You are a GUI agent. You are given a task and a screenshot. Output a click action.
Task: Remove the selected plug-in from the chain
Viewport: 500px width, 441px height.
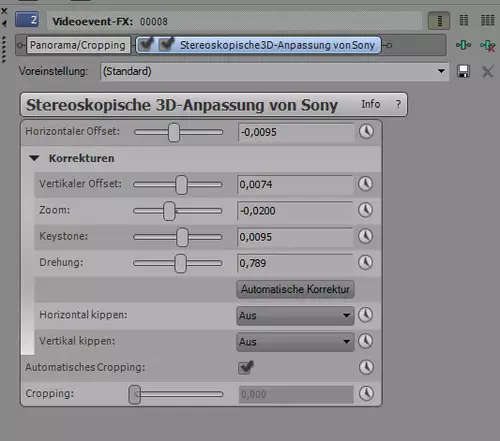tap(488, 45)
